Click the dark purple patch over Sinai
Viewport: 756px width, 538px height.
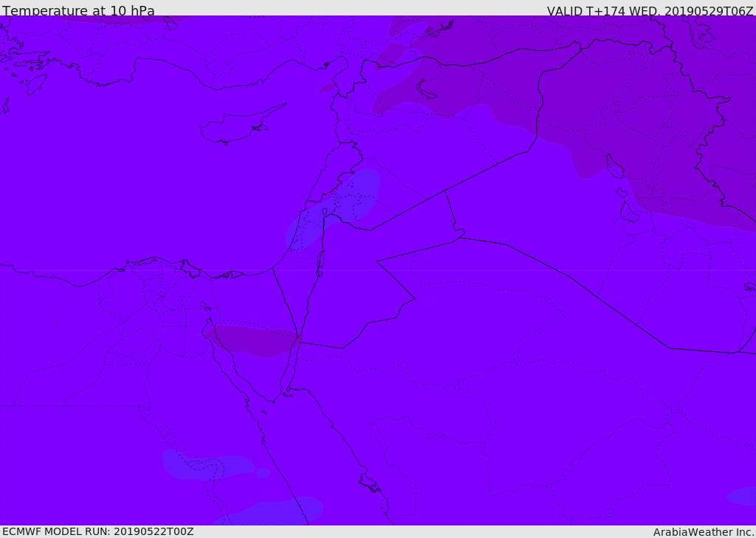coord(252,340)
